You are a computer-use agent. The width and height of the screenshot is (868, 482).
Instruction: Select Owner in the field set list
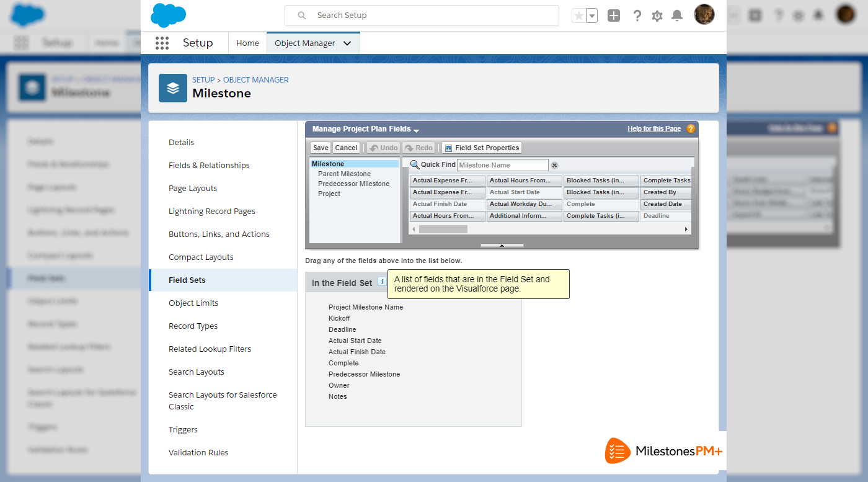339,385
